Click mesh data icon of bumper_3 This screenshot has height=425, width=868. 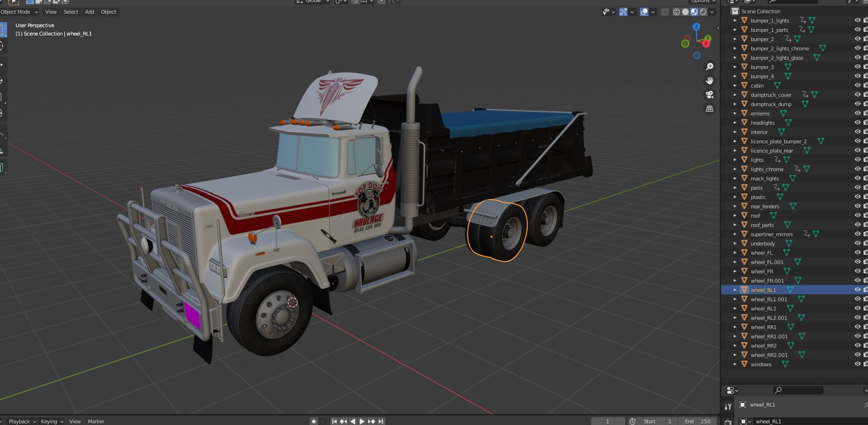pos(788,67)
